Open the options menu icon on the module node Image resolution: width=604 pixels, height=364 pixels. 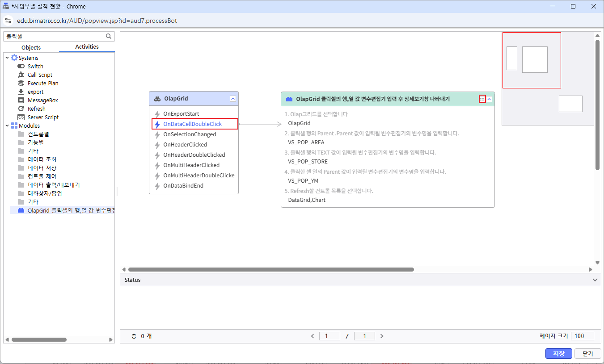coord(482,99)
